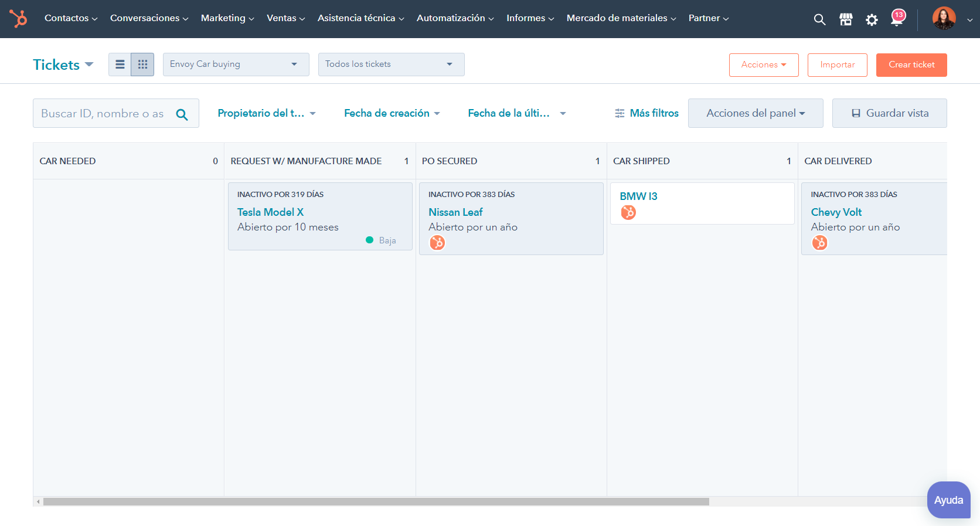Screen dimensions: 980x526
Task: Open the Acciones dropdown button
Action: pos(764,65)
